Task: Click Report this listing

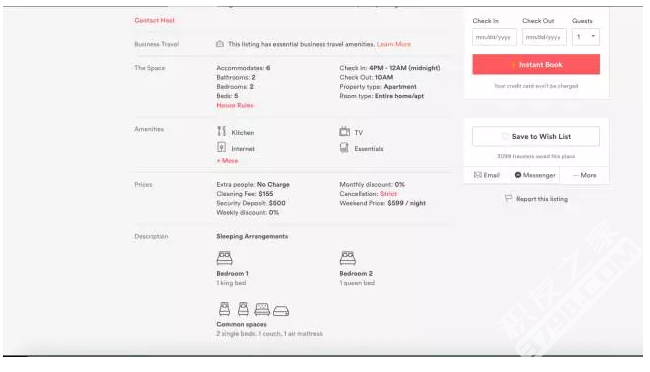Action: click(542, 199)
